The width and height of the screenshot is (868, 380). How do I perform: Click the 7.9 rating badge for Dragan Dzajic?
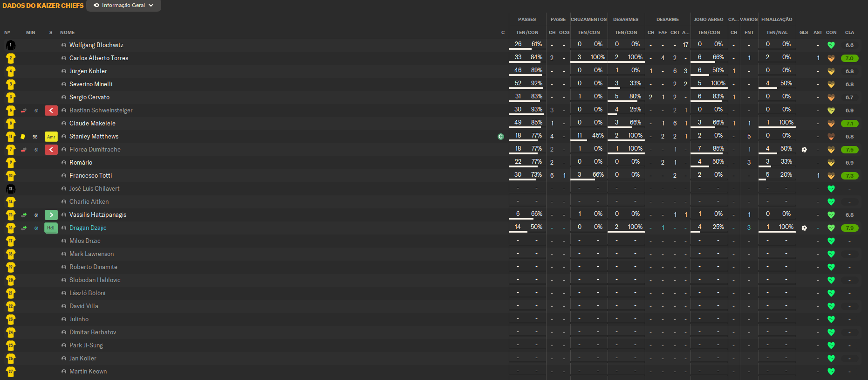pyautogui.click(x=850, y=228)
